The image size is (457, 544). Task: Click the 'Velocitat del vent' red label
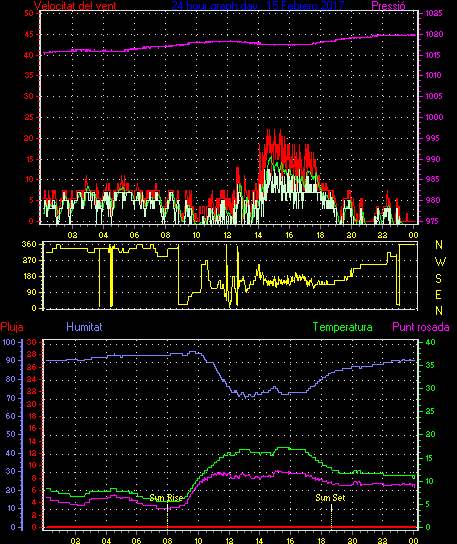tap(75, 5)
